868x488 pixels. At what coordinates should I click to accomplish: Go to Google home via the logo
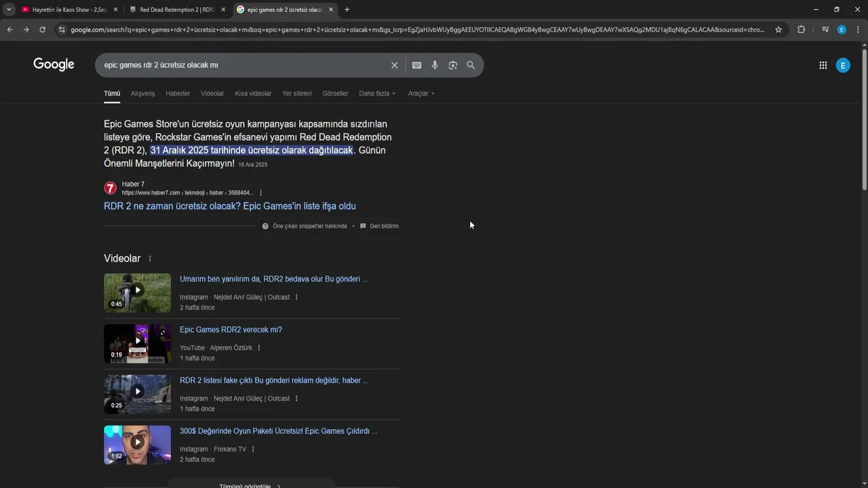click(x=54, y=64)
